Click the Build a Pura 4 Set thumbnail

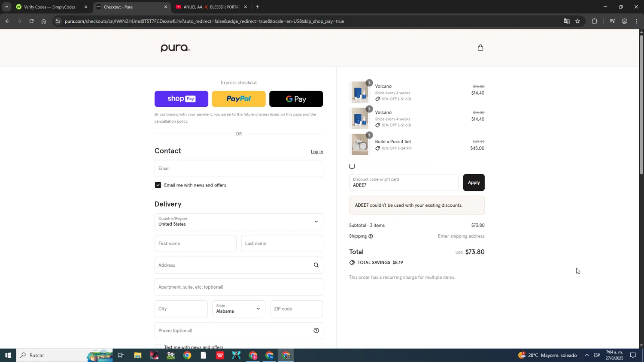359,145
